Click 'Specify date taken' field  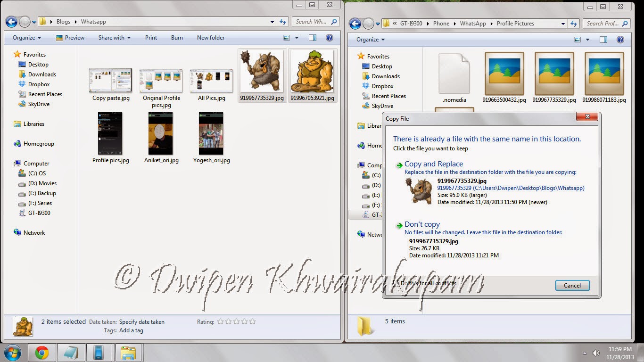pos(142,322)
